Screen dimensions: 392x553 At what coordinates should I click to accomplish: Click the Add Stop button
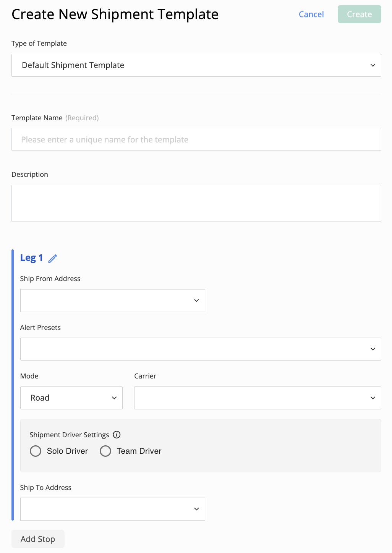(x=38, y=538)
